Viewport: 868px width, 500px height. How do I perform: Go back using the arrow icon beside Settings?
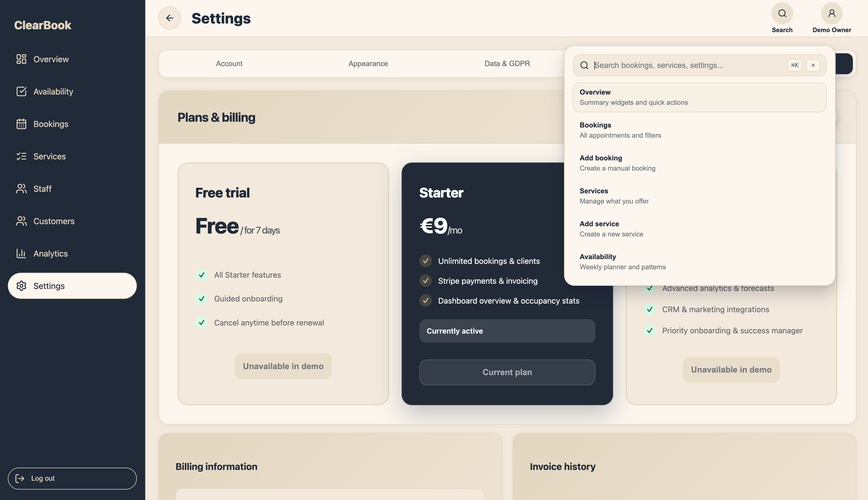pos(169,18)
